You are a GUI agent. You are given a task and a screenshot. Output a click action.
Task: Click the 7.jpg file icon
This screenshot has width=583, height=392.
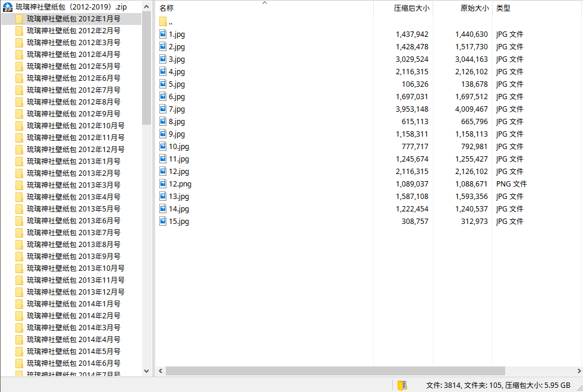coord(163,109)
